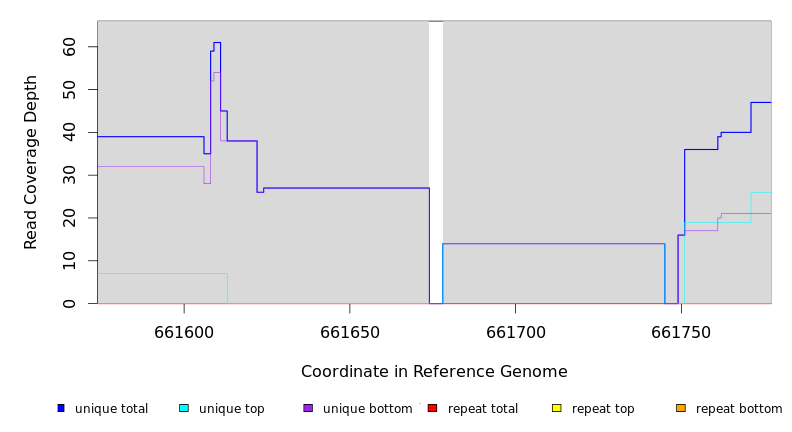
Task: Select the "repeat bottom" legend label
Action: 739,409
